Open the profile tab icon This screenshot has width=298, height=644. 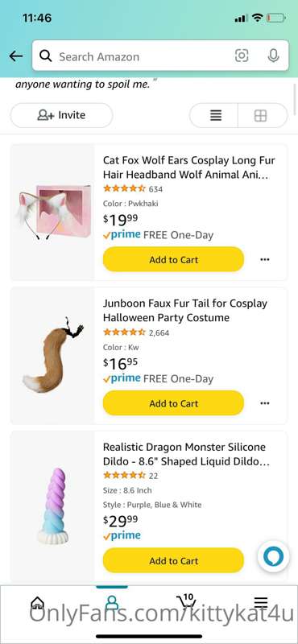pyautogui.click(x=111, y=603)
